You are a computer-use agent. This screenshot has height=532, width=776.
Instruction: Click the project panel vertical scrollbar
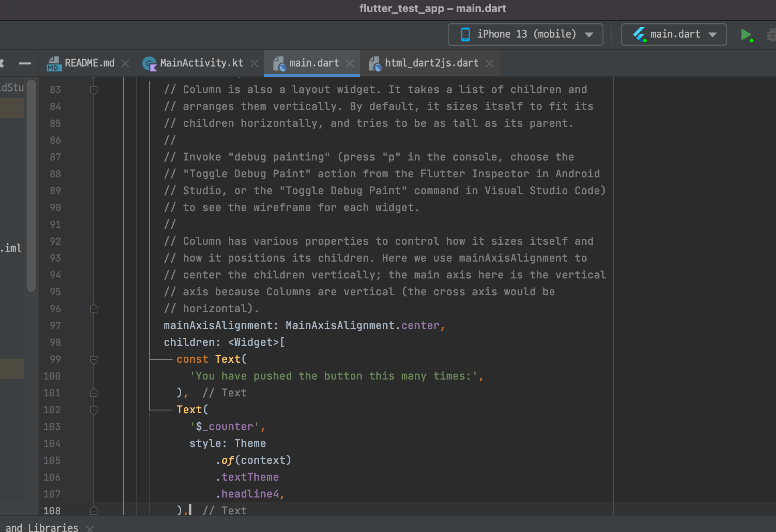click(31, 185)
